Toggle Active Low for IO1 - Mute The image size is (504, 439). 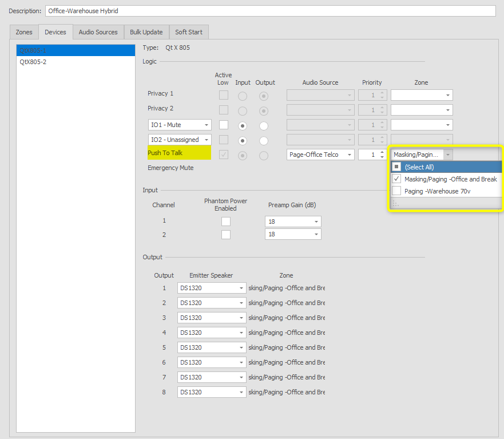click(224, 125)
